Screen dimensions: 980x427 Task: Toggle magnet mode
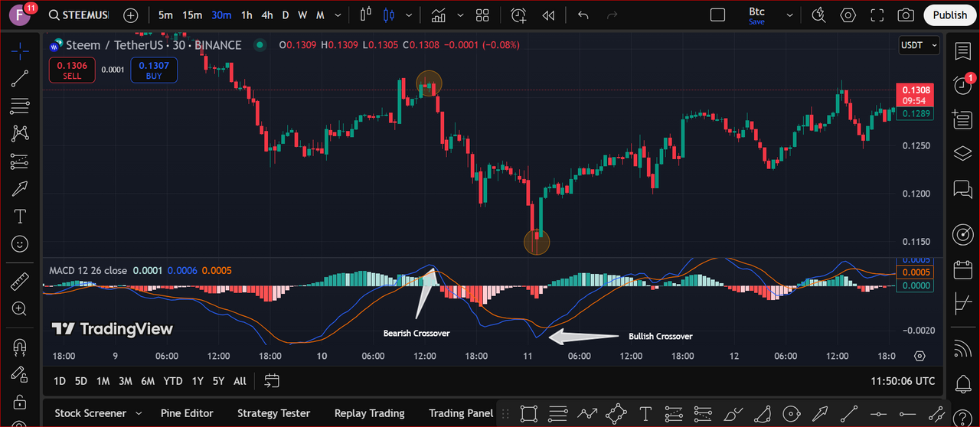(20, 347)
